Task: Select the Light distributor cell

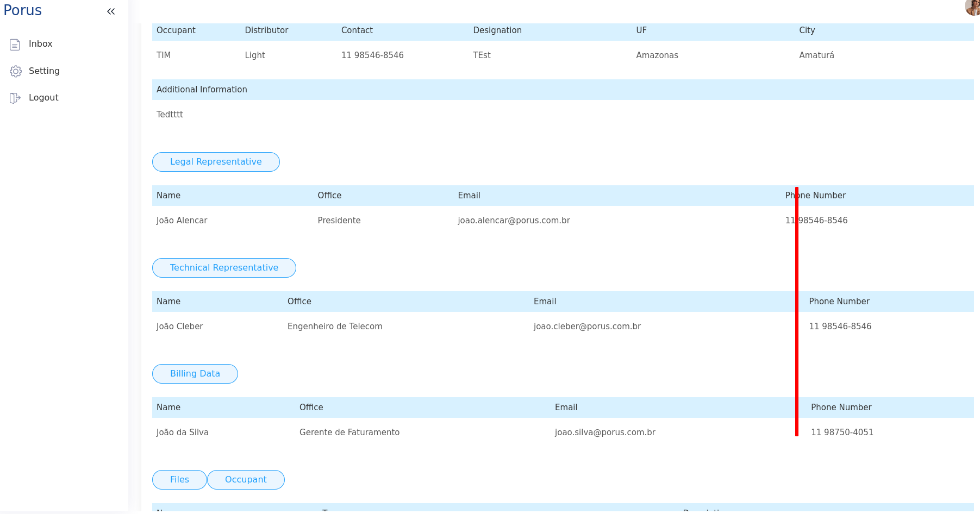Action: click(x=255, y=55)
